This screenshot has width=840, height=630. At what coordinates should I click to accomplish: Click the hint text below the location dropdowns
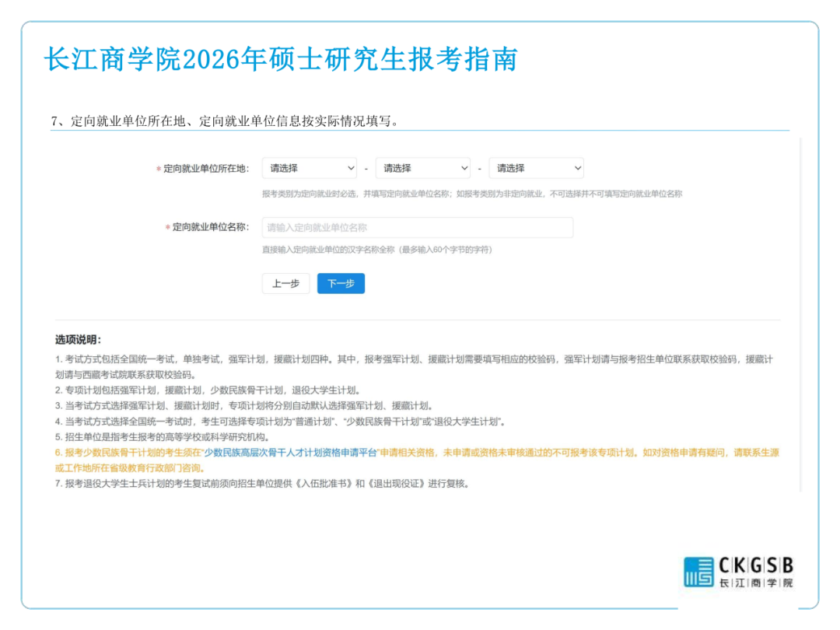(x=471, y=194)
